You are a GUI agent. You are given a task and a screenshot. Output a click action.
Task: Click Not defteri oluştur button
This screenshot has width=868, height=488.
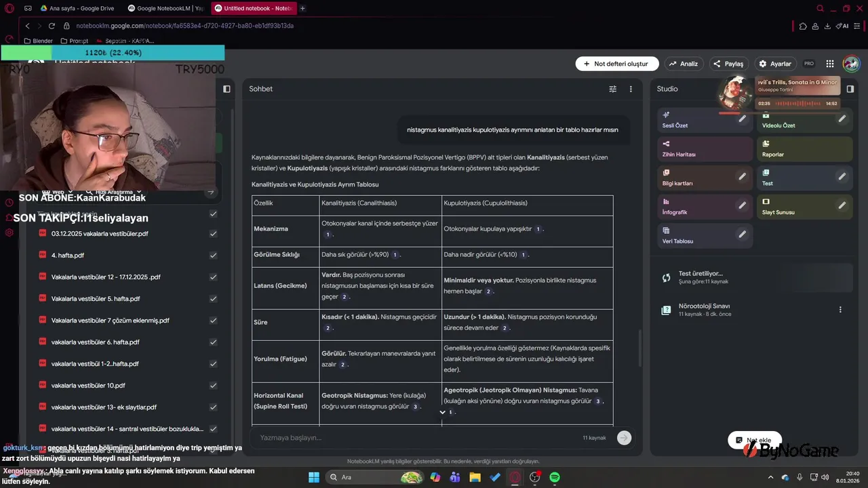click(617, 64)
